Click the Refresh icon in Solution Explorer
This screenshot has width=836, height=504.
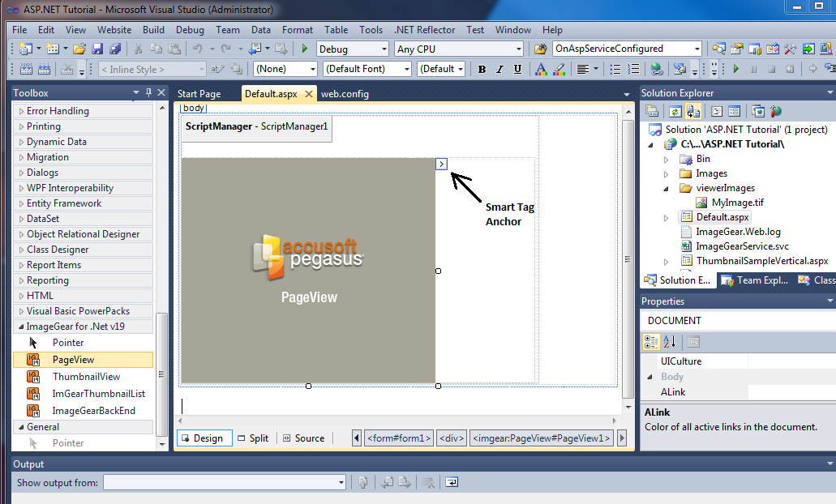pyautogui.click(x=675, y=111)
